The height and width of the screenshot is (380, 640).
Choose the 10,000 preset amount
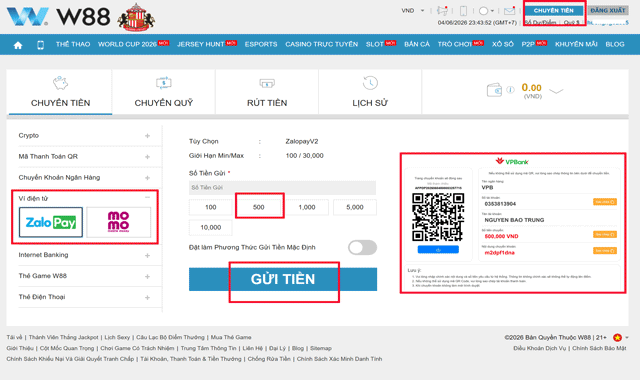tap(211, 227)
